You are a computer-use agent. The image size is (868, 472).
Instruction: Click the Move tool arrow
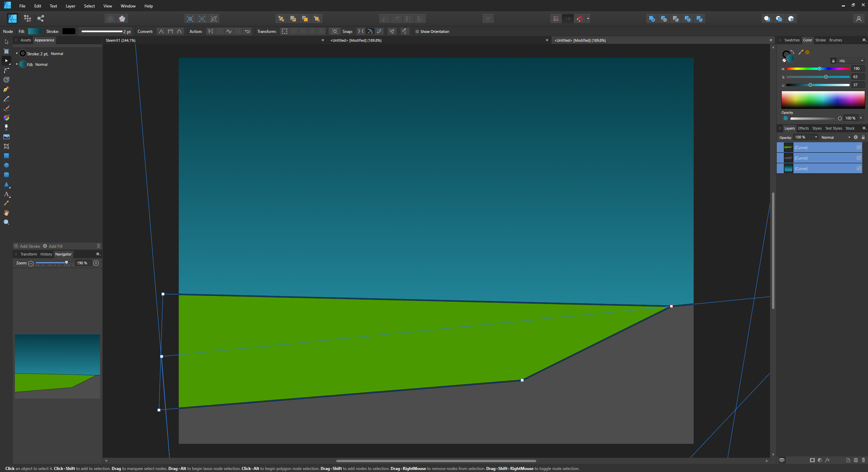point(6,42)
